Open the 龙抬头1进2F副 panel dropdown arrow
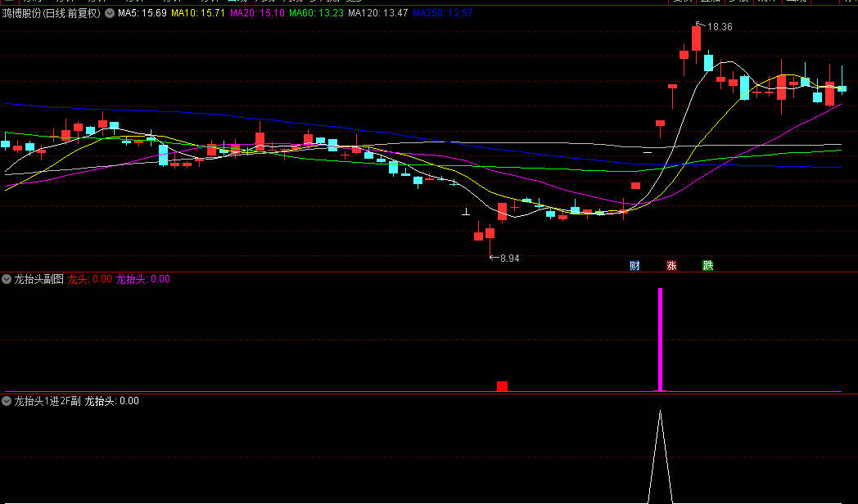 point(7,401)
